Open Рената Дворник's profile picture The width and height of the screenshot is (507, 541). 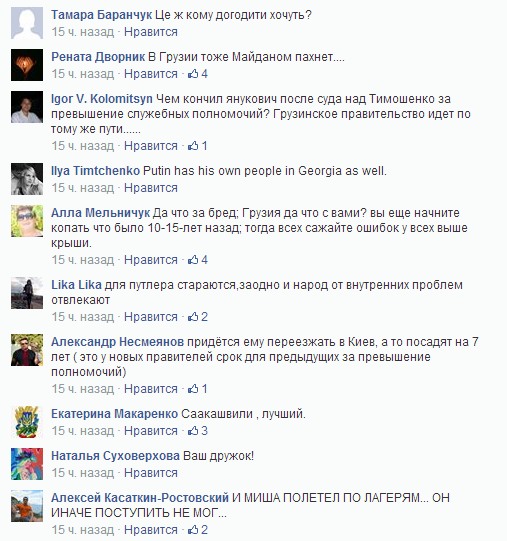click(x=27, y=65)
